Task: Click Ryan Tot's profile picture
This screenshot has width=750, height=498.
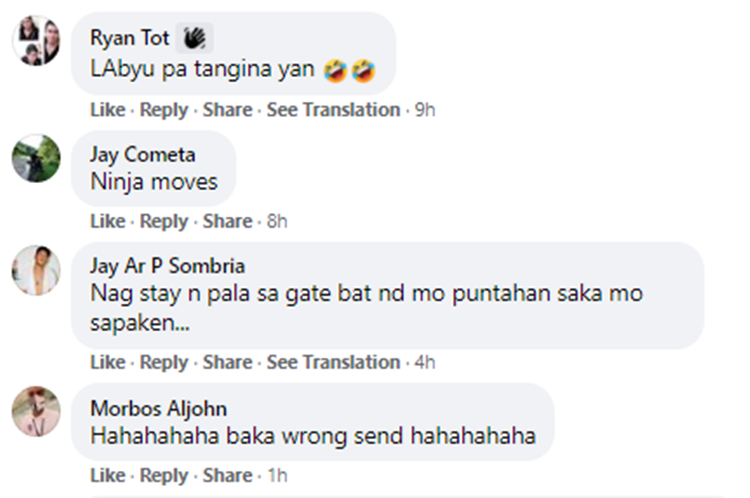Action: (36, 41)
